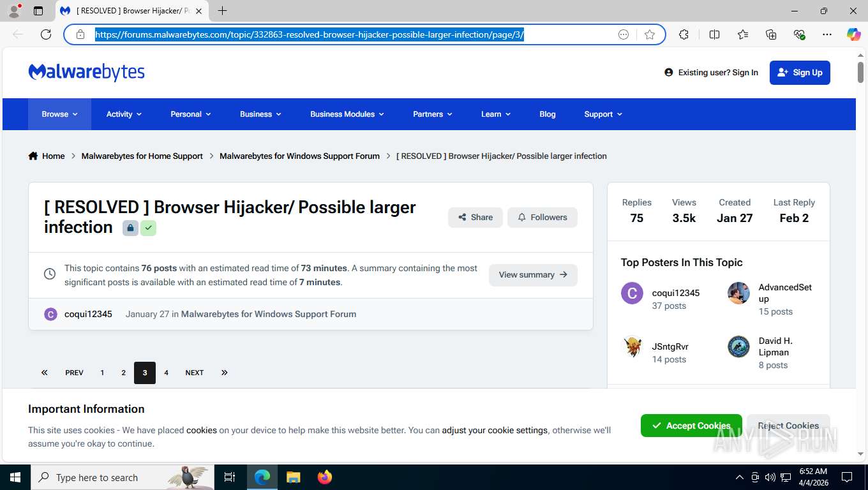Select current page 3 button
This screenshot has width=868, height=490.
pyautogui.click(x=145, y=373)
